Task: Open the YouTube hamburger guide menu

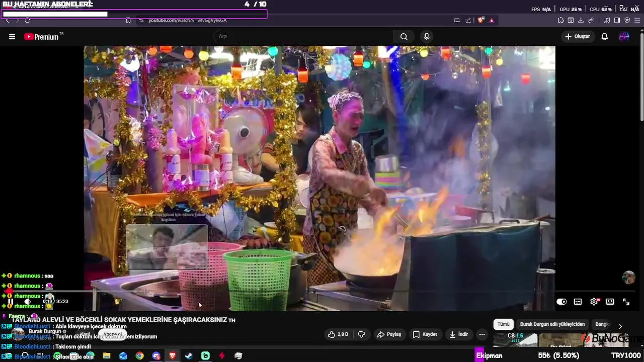Action: pos(12,37)
